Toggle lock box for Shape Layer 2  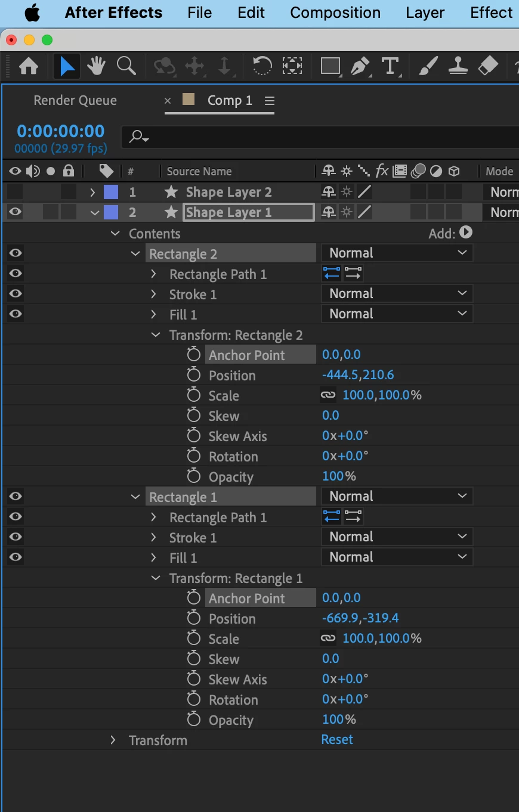point(69,192)
